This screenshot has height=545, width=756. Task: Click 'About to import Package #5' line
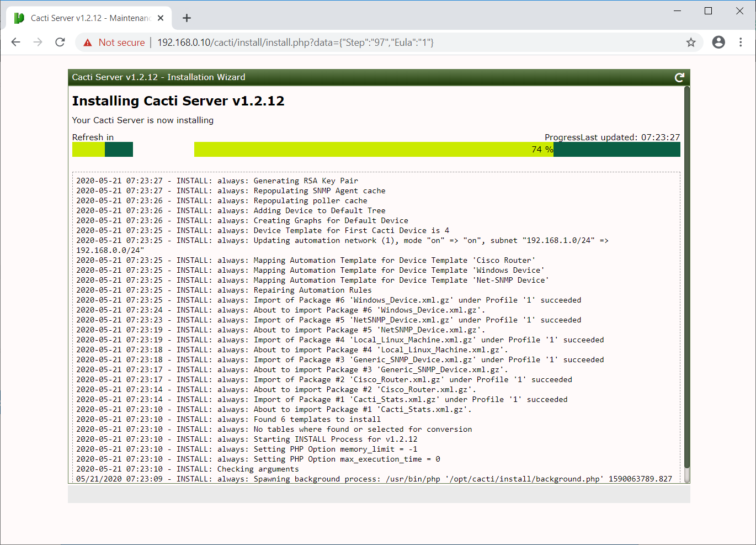[281, 330]
